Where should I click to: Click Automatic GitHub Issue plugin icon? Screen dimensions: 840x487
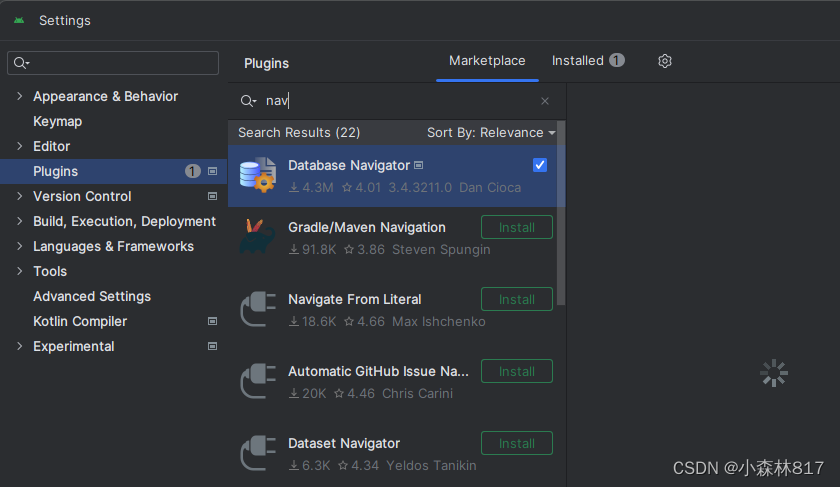(x=258, y=380)
